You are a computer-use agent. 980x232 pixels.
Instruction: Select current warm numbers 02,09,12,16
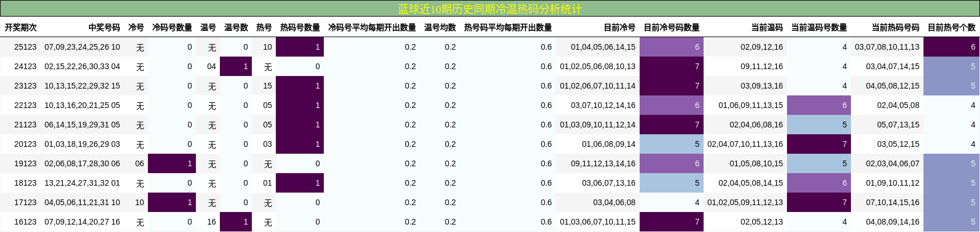click(x=762, y=47)
